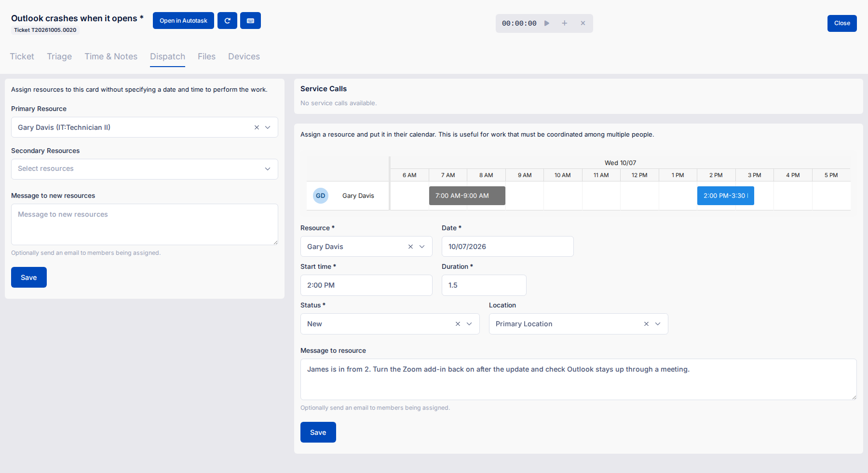Open the Triage tab

point(59,56)
